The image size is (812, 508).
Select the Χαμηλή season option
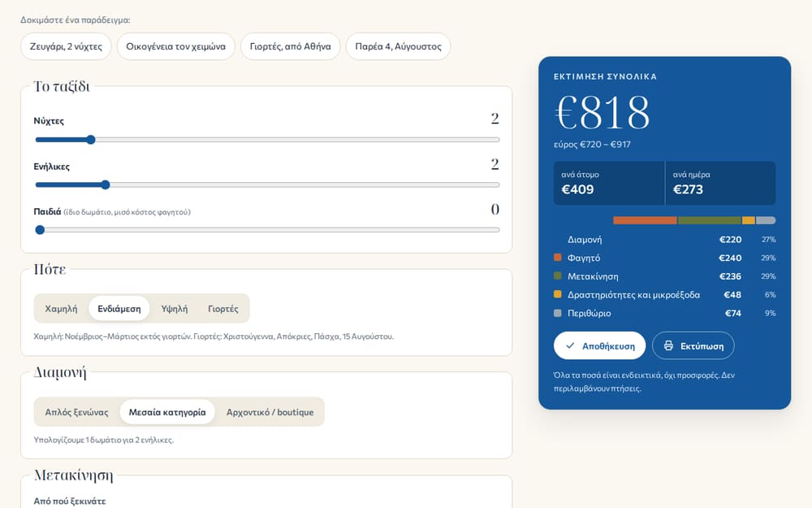tap(61, 308)
